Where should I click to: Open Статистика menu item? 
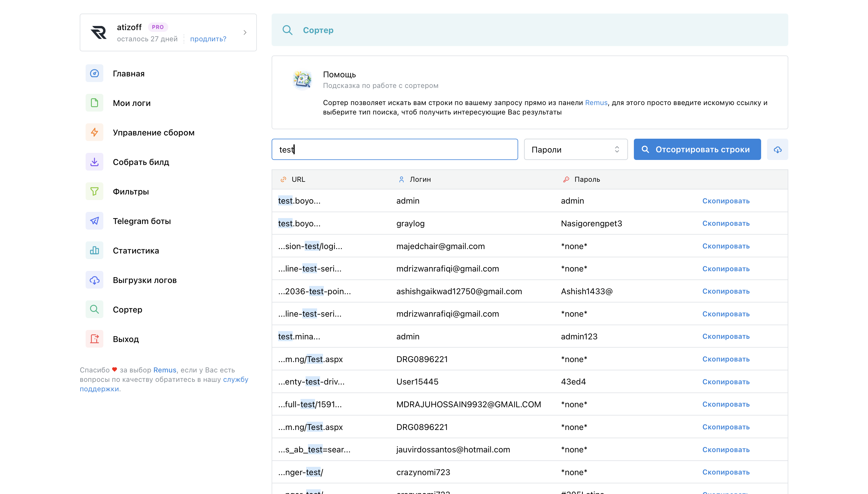(136, 251)
